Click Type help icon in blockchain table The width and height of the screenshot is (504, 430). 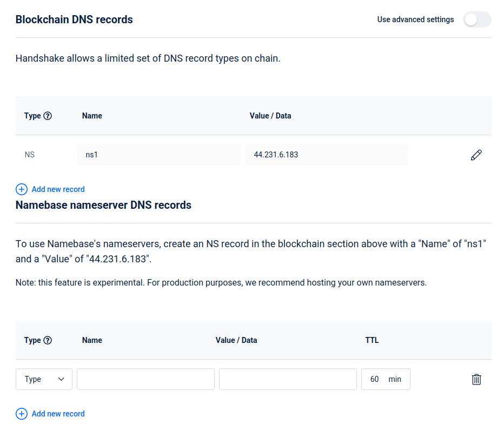click(48, 116)
